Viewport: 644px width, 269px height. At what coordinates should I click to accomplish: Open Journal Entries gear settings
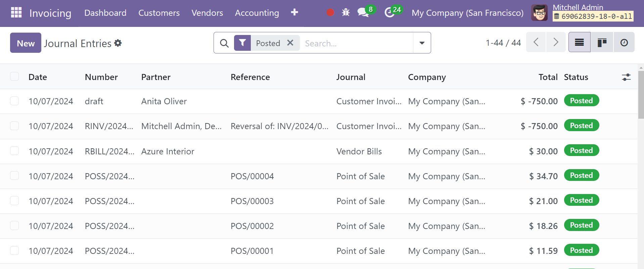[x=118, y=43]
